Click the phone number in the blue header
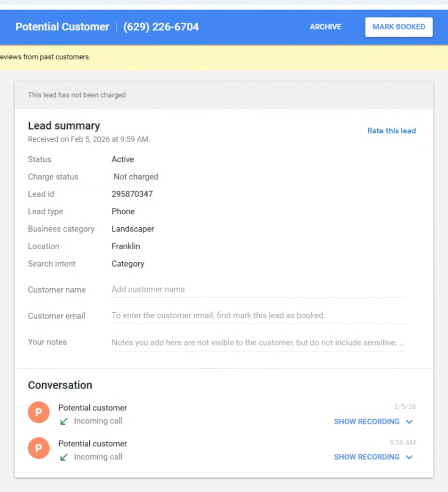 tap(161, 27)
